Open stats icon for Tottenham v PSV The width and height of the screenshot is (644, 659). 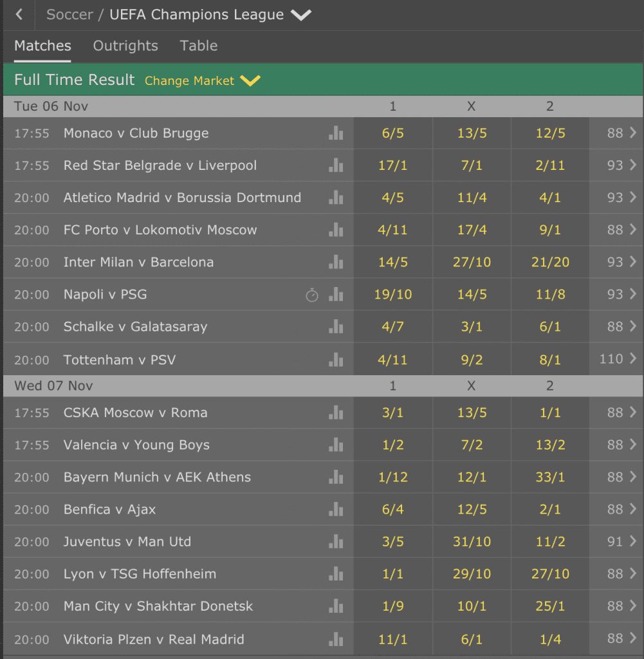point(336,360)
